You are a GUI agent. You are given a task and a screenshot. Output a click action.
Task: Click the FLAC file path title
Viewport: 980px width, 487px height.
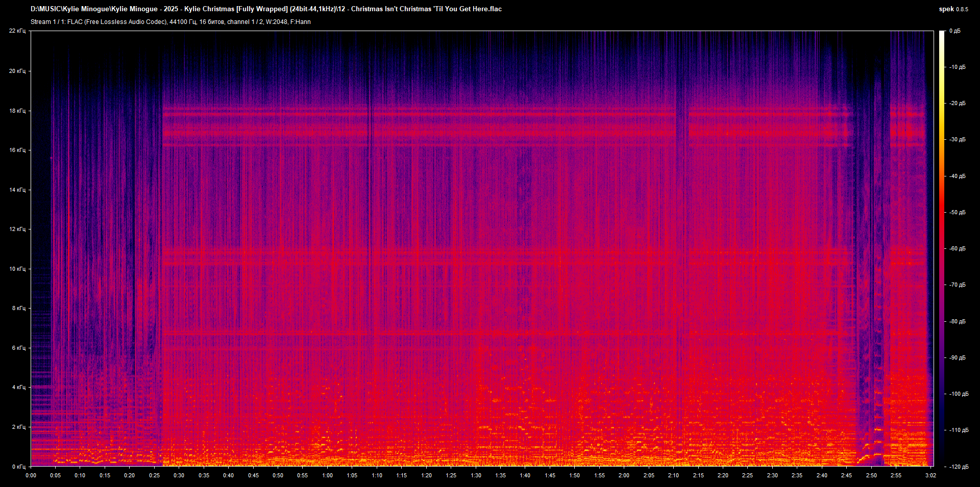pyautogui.click(x=266, y=9)
